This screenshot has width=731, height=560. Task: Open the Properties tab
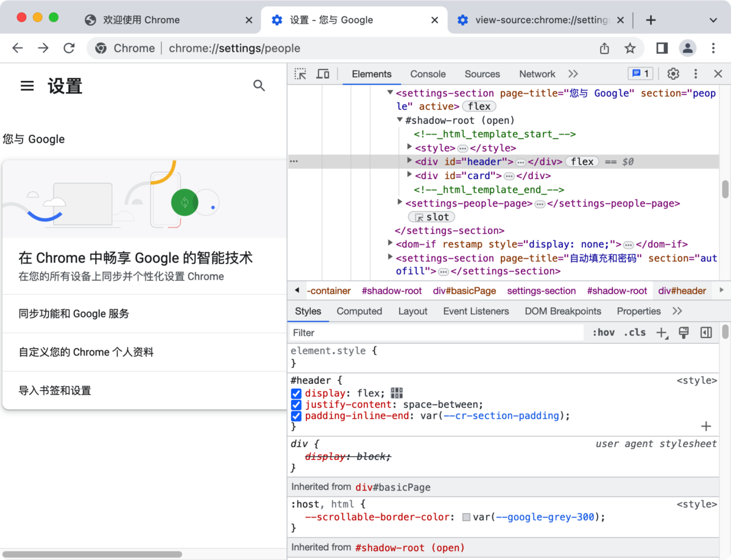(x=638, y=311)
